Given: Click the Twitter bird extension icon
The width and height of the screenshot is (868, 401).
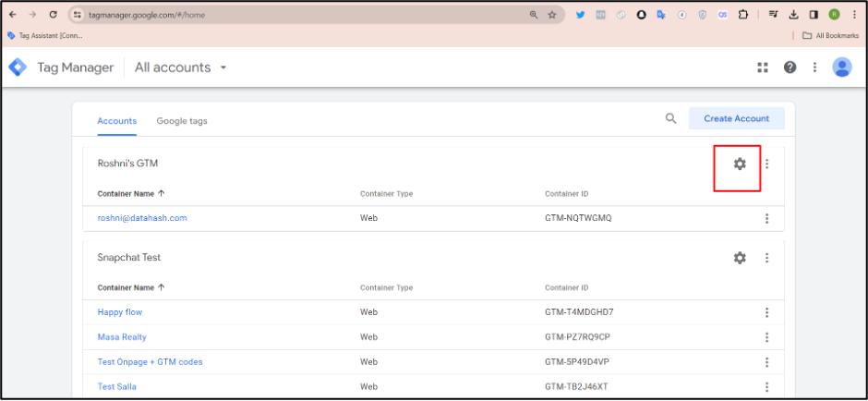Looking at the screenshot, I should (x=580, y=15).
